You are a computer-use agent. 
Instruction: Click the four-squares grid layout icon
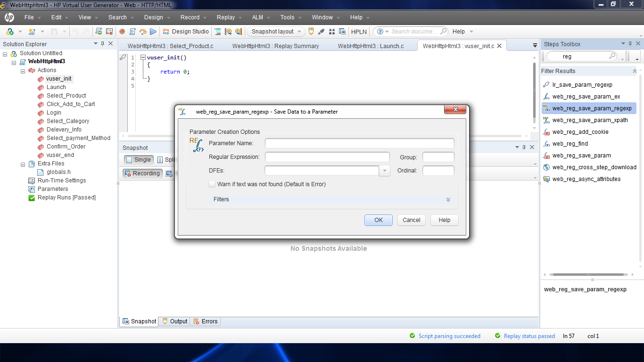pos(332,32)
